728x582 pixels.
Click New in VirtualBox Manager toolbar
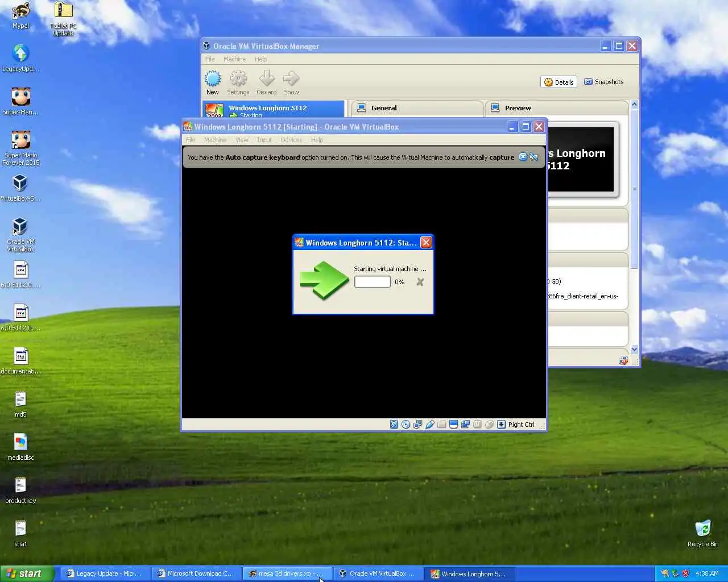pos(213,83)
